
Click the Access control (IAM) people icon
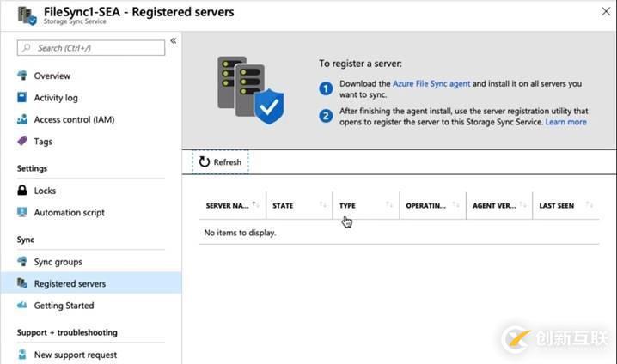(22, 119)
